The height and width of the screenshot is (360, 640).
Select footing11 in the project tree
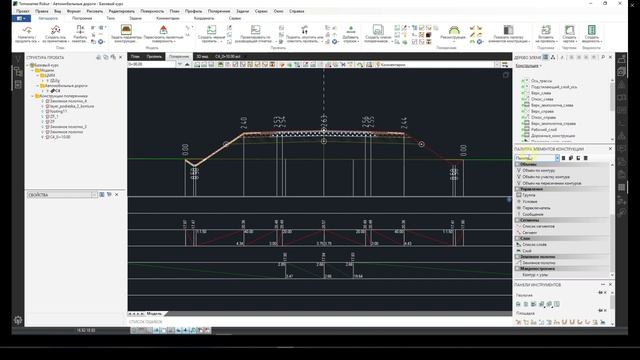[x=58, y=111]
